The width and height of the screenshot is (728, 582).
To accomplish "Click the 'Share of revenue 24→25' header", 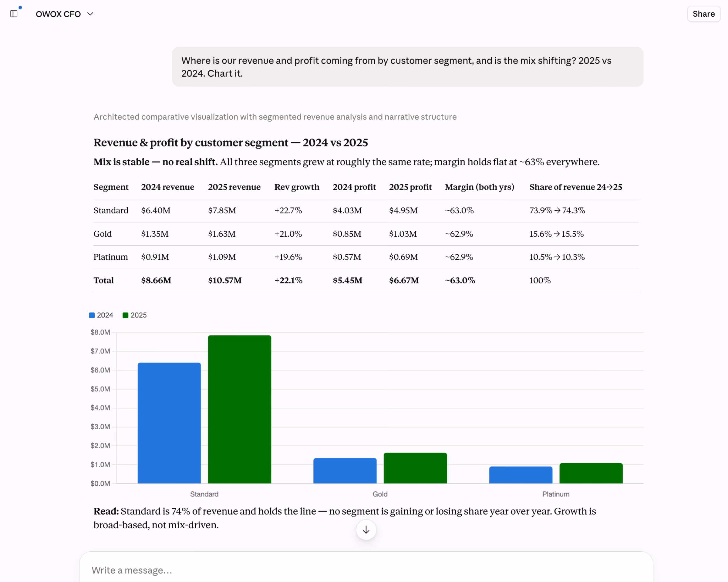I will [x=576, y=187].
